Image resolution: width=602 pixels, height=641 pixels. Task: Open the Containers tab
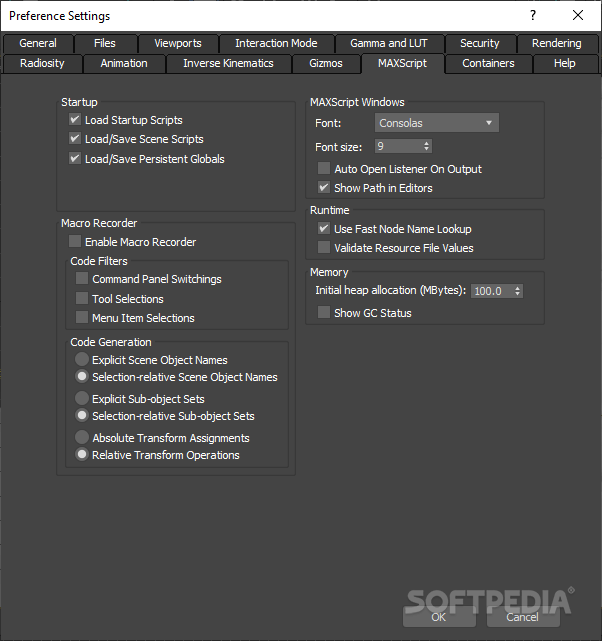[x=488, y=63]
